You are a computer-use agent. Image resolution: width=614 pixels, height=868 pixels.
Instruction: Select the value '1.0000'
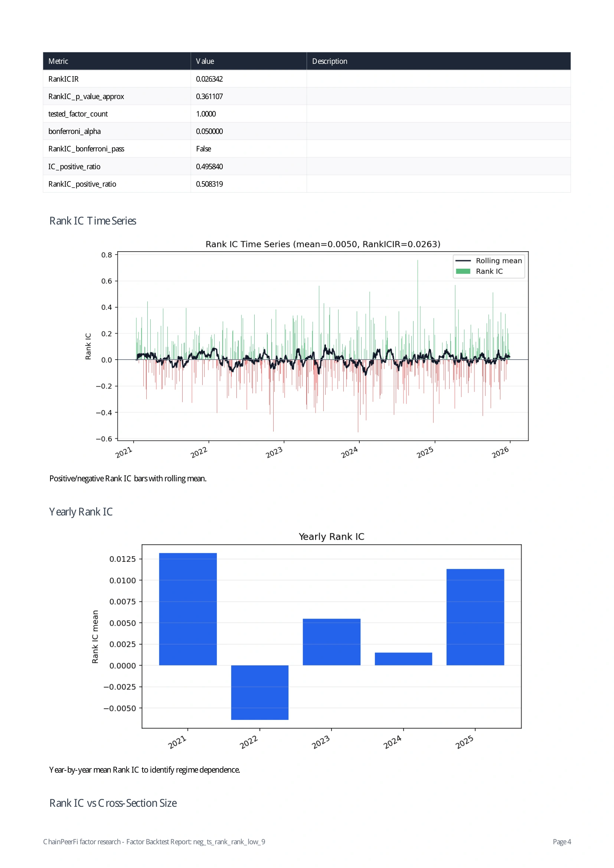(206, 114)
